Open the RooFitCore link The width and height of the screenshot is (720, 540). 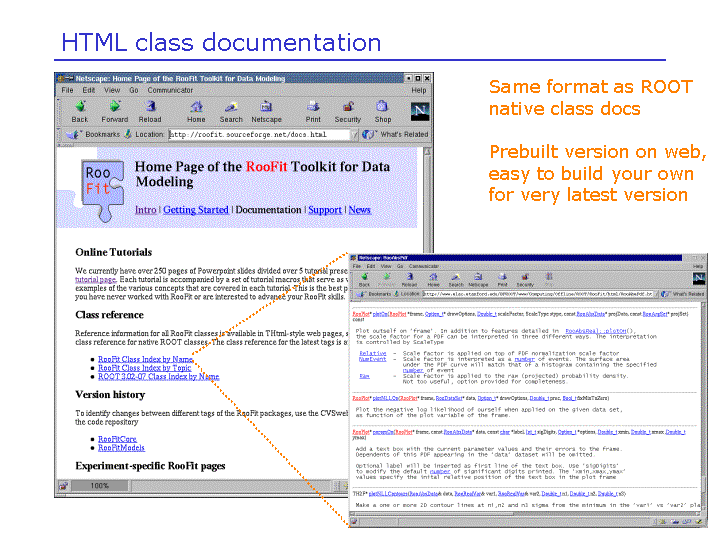click(117, 439)
